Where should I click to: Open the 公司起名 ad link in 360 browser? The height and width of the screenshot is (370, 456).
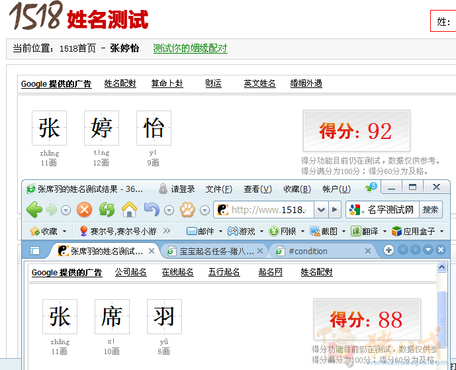131,272
